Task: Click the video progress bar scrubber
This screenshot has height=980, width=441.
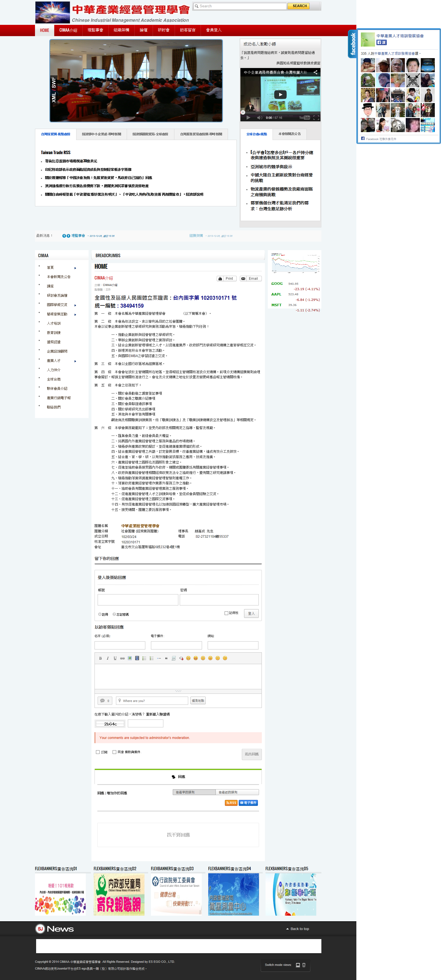Action: point(243,112)
